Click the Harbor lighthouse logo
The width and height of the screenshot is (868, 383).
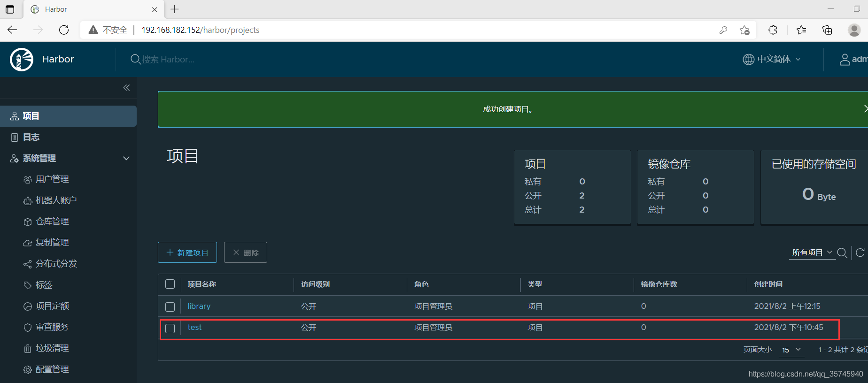point(22,60)
